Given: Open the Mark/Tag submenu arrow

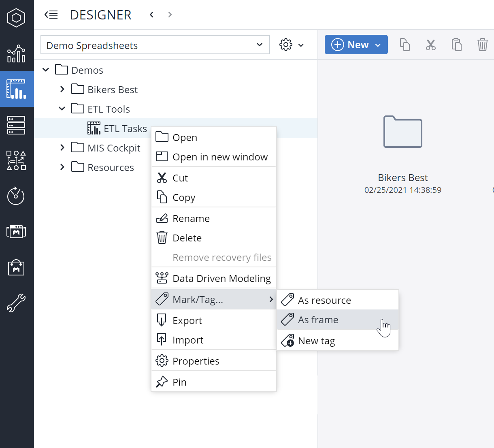Looking at the screenshot, I should [x=271, y=299].
